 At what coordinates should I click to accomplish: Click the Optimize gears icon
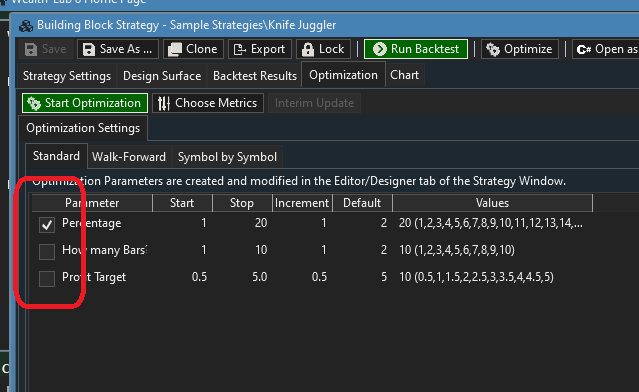[x=493, y=49]
